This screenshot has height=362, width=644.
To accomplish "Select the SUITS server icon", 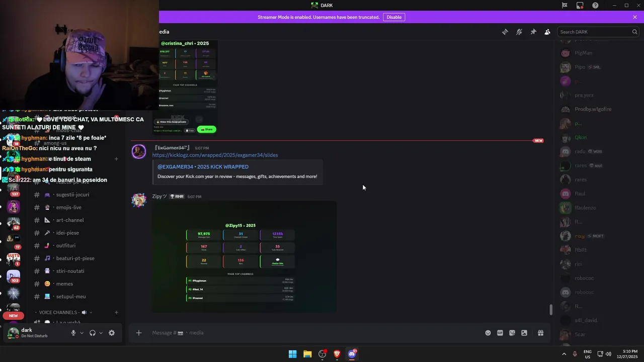I will (13, 259).
